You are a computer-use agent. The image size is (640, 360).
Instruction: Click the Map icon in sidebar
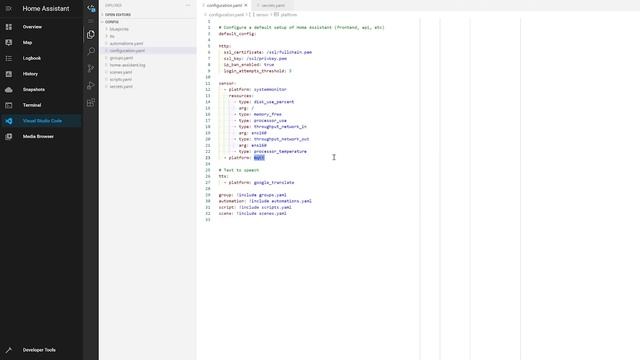9,42
